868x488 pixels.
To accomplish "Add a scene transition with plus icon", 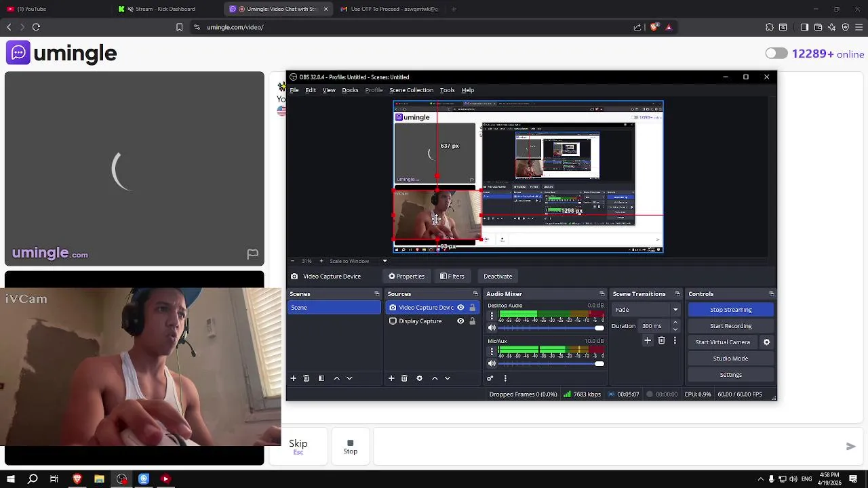I will click(x=648, y=340).
